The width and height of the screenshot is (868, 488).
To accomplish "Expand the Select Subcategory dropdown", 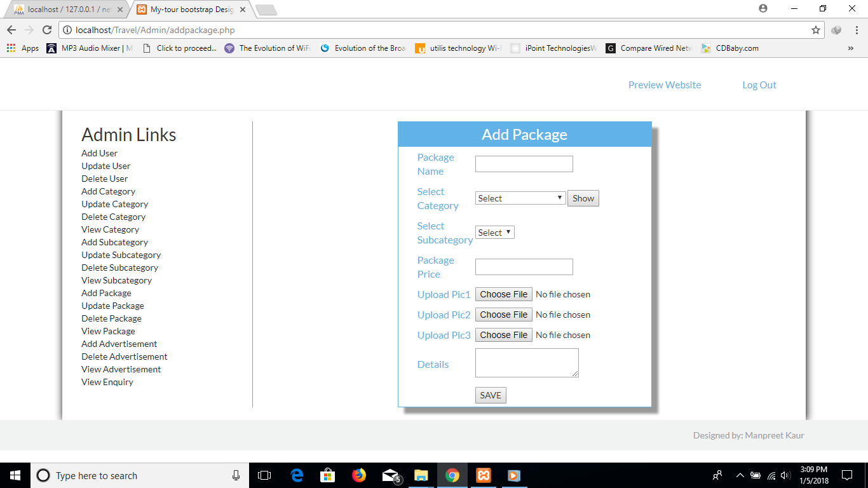I will tap(494, 233).
